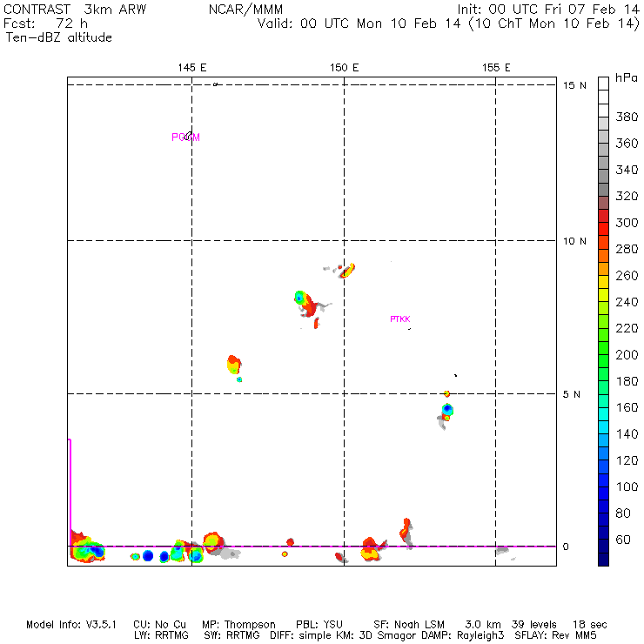Screen dimensions: 644x644
Task: Click the 145 E longitude label
Action: [x=192, y=68]
